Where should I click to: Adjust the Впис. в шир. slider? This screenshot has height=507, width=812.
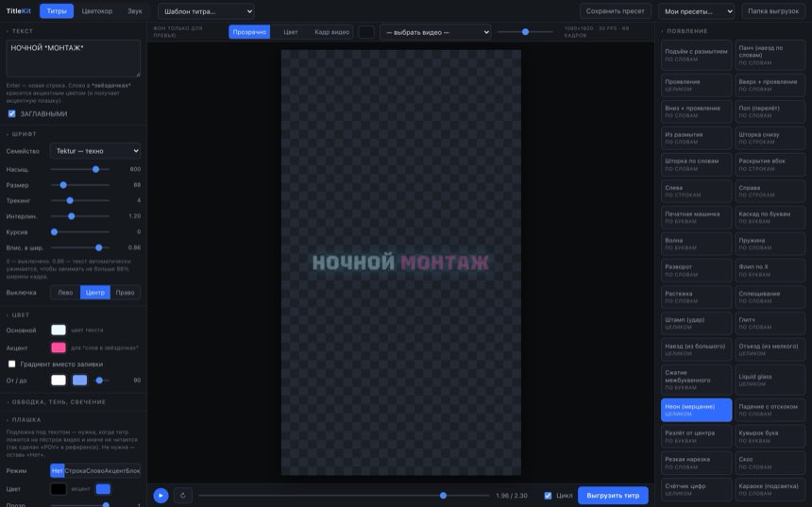(x=80, y=247)
